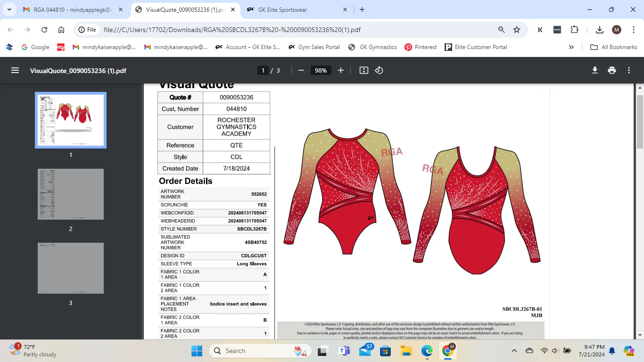Click the PDF page number field

click(263, 70)
